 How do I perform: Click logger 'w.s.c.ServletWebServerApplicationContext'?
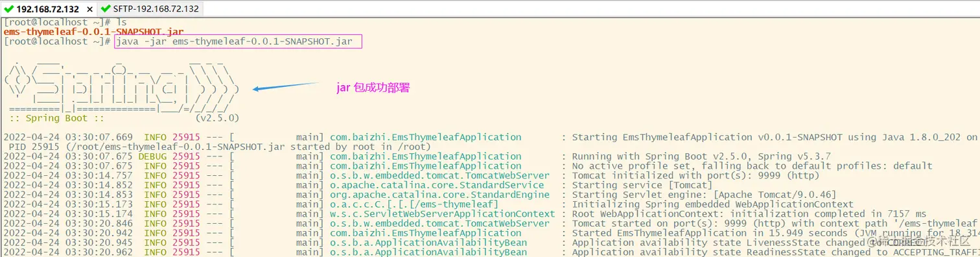point(442,214)
